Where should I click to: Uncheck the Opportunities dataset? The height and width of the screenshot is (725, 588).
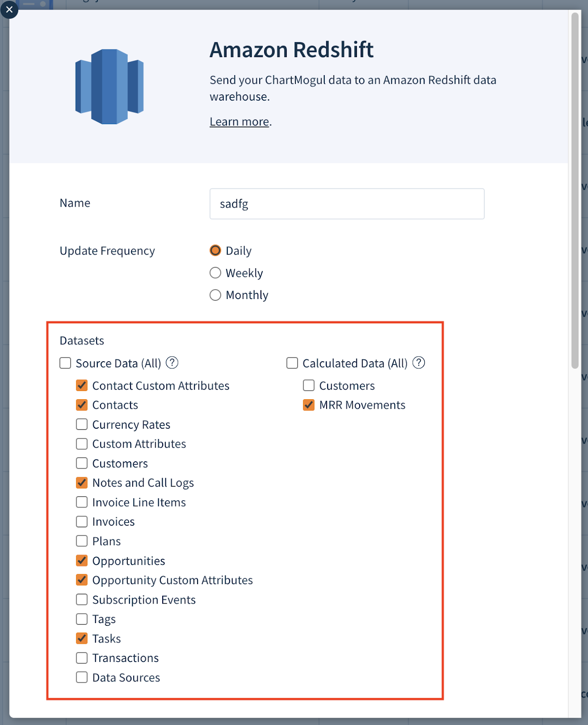point(82,561)
